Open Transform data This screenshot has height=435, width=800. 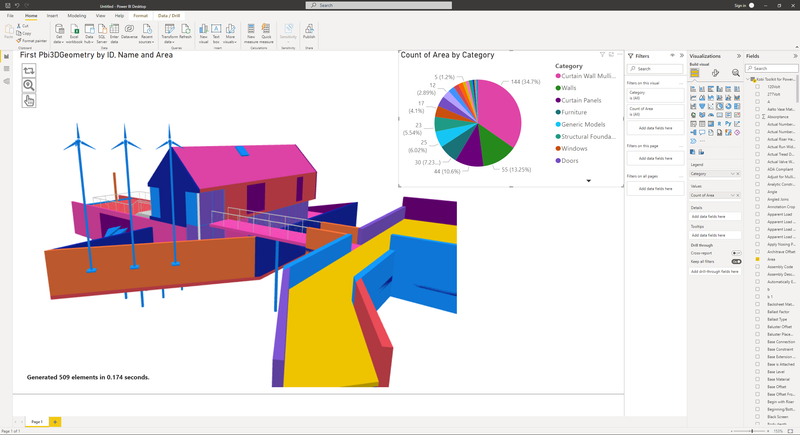pos(169,33)
